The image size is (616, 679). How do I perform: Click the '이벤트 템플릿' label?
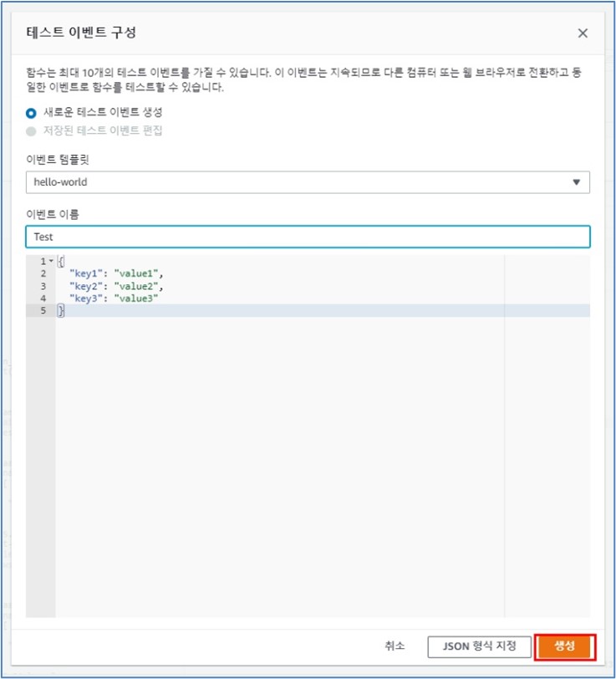[x=58, y=160]
